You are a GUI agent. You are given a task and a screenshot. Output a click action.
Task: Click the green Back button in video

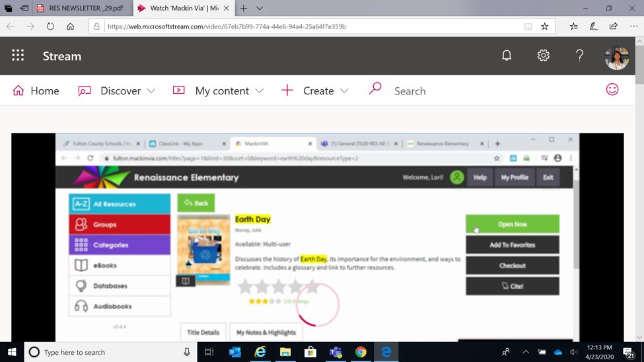(x=196, y=203)
